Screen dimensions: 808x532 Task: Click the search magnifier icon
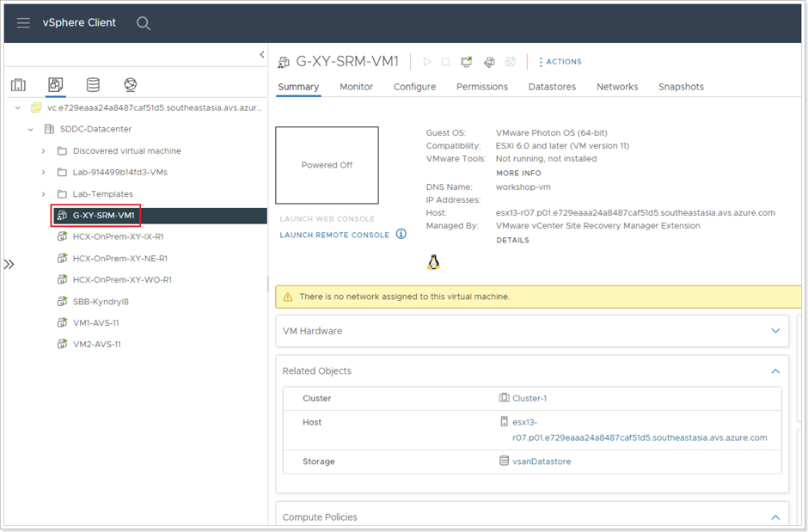pyautogui.click(x=144, y=23)
